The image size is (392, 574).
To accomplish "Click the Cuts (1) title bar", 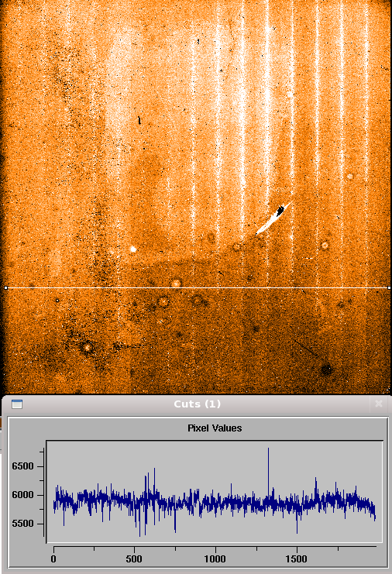I will click(x=197, y=404).
